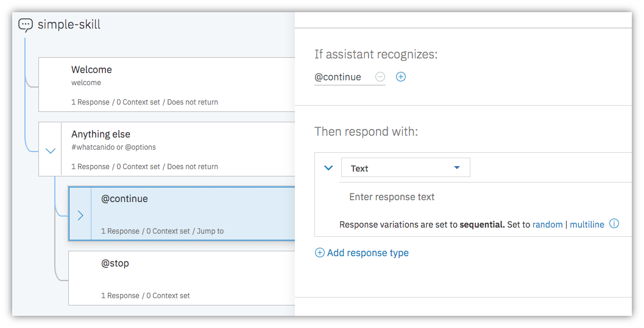This screenshot has width=644, height=328.
Task: Set response variations to multiline
Action: coord(587,225)
